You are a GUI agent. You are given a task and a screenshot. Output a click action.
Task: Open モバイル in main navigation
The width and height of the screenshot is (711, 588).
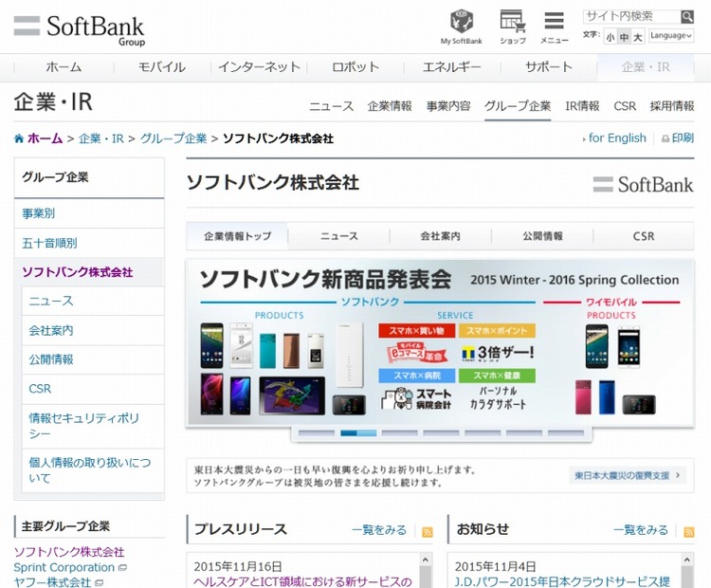tap(162, 67)
